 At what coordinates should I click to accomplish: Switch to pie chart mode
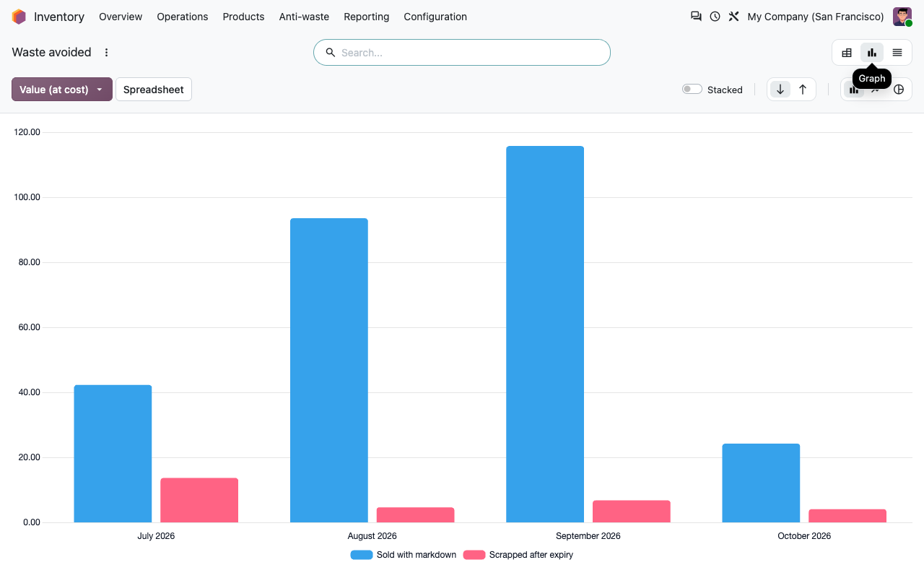899,90
